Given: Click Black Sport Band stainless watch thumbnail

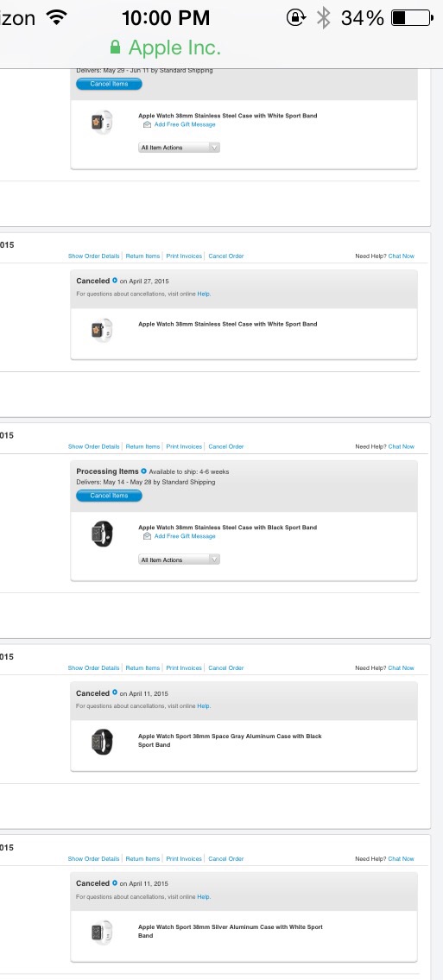Looking at the screenshot, I should click(103, 534).
